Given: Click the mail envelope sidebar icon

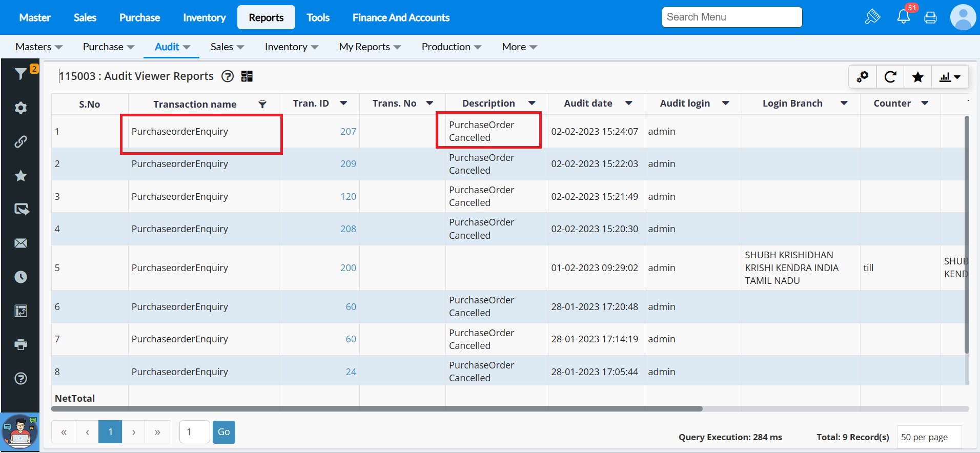Looking at the screenshot, I should click(21, 243).
